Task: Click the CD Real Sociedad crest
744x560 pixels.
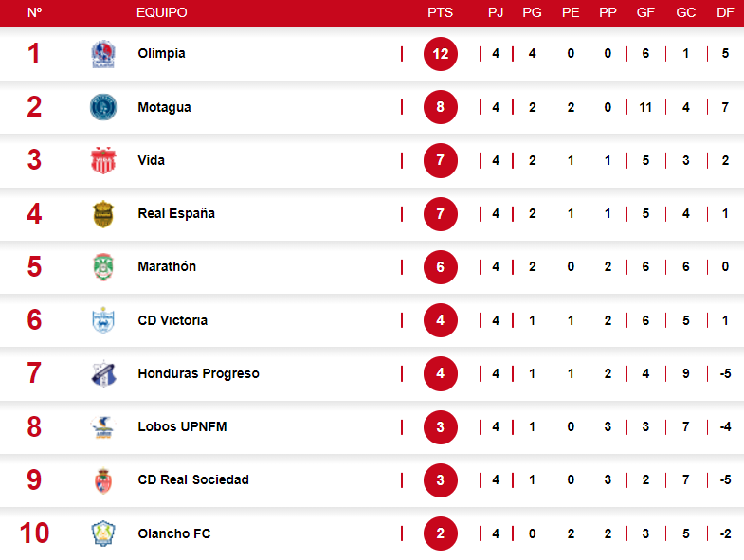Action: (x=102, y=480)
